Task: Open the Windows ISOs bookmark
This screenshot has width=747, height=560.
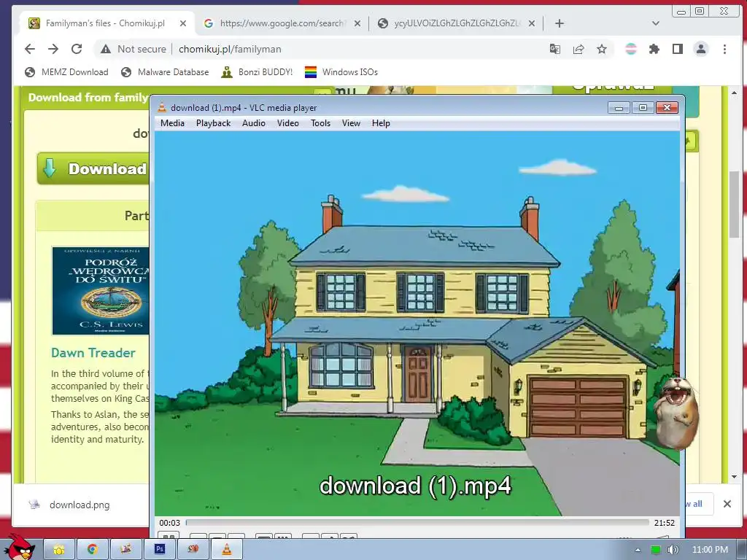Action: [341, 72]
